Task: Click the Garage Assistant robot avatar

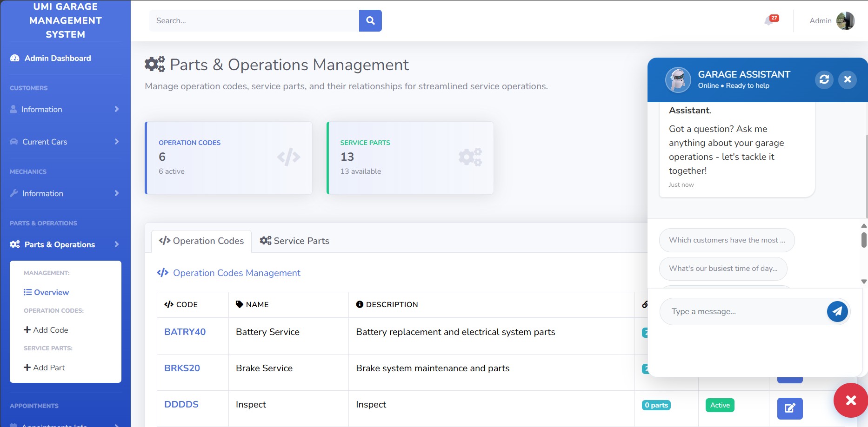Action: (678, 79)
